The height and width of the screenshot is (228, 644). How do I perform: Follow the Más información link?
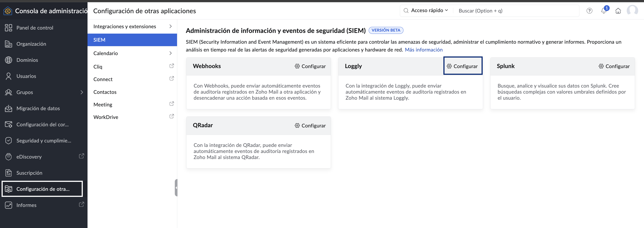click(423, 50)
